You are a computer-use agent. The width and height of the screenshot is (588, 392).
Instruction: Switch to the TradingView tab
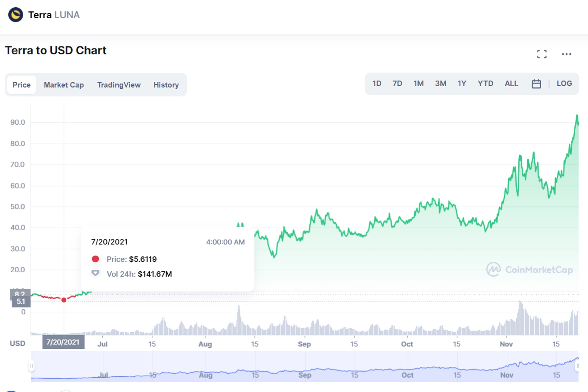click(119, 85)
